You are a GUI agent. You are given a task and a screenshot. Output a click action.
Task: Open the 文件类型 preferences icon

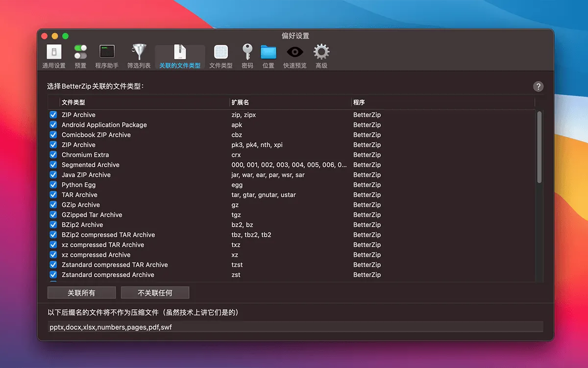click(x=221, y=52)
